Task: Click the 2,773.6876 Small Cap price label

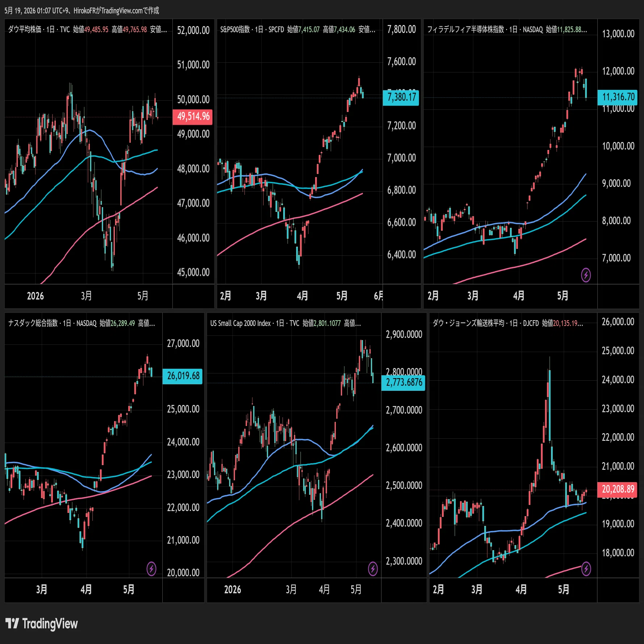Action: tap(403, 382)
